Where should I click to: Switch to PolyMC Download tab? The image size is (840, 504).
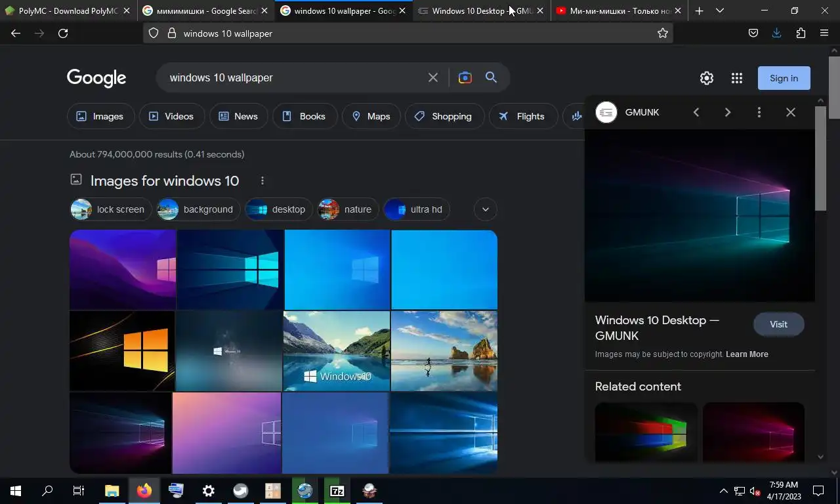click(x=68, y=10)
